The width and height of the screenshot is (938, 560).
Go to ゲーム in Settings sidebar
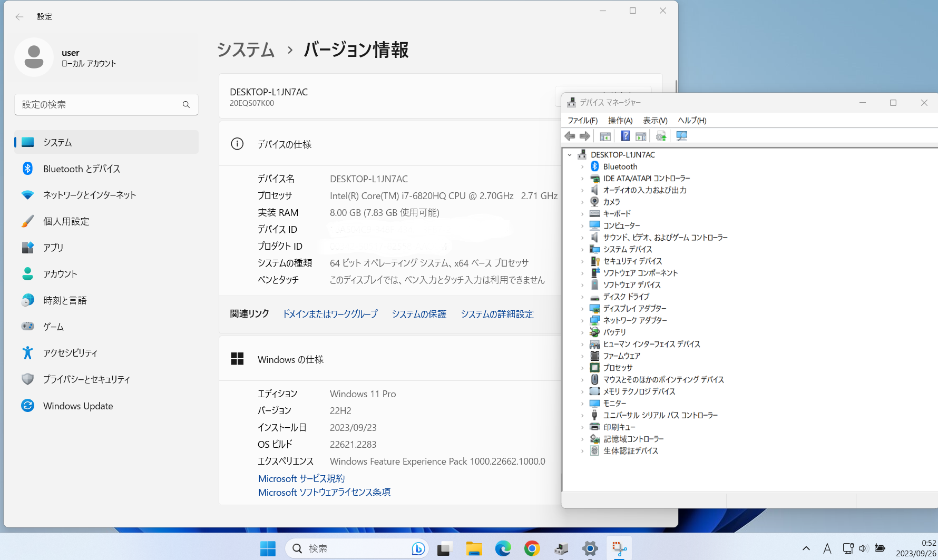point(106,327)
